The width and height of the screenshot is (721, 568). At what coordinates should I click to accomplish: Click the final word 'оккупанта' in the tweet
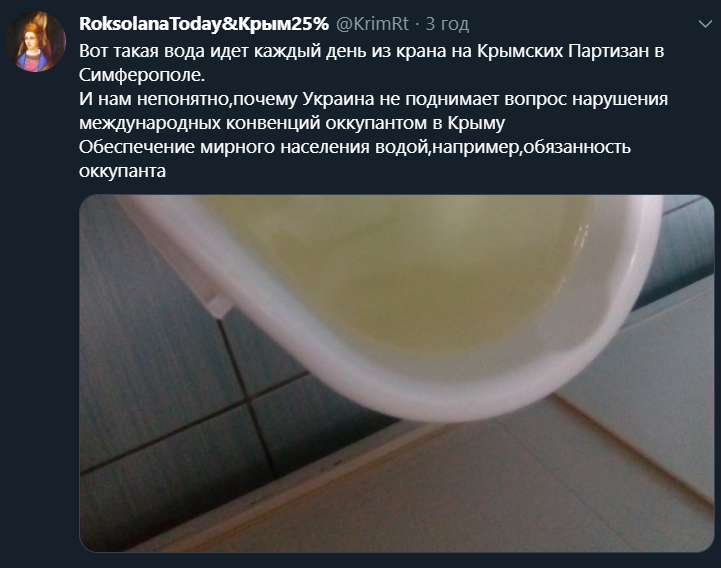coord(122,171)
